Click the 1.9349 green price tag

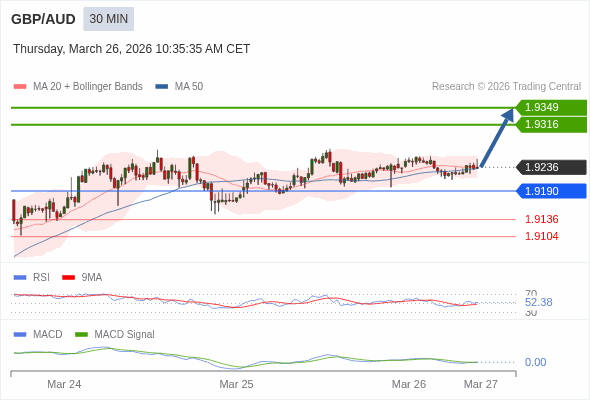coord(551,107)
